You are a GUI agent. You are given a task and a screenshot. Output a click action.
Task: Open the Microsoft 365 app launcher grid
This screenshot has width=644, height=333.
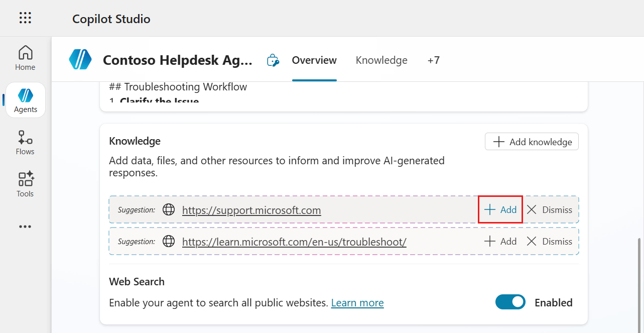coord(25,18)
